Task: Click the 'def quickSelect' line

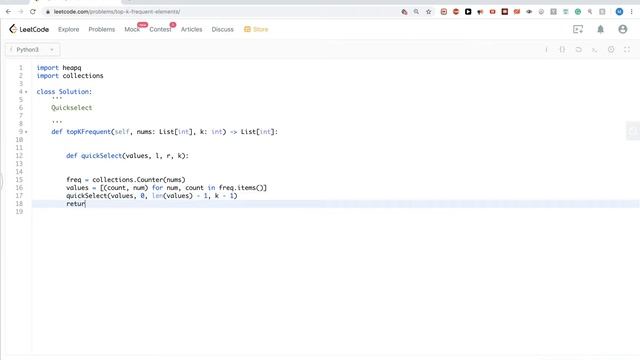Action: [127, 156]
